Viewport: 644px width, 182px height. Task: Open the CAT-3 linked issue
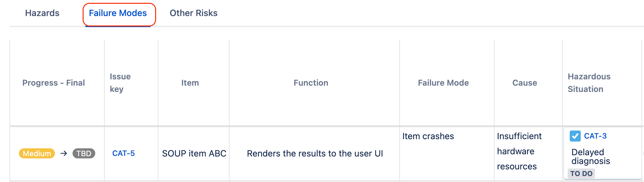coord(595,136)
